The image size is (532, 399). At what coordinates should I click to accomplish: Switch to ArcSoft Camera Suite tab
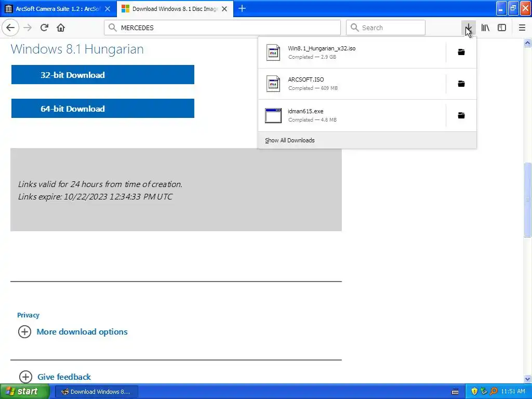click(58, 9)
